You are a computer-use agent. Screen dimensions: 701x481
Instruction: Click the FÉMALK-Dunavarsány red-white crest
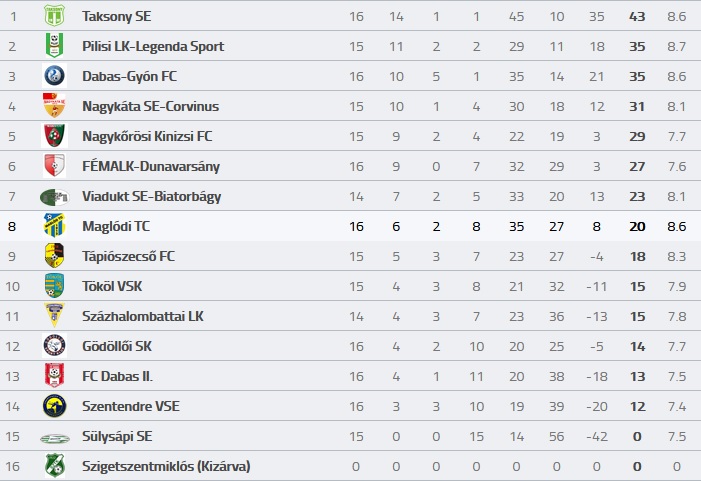pyautogui.click(x=55, y=165)
